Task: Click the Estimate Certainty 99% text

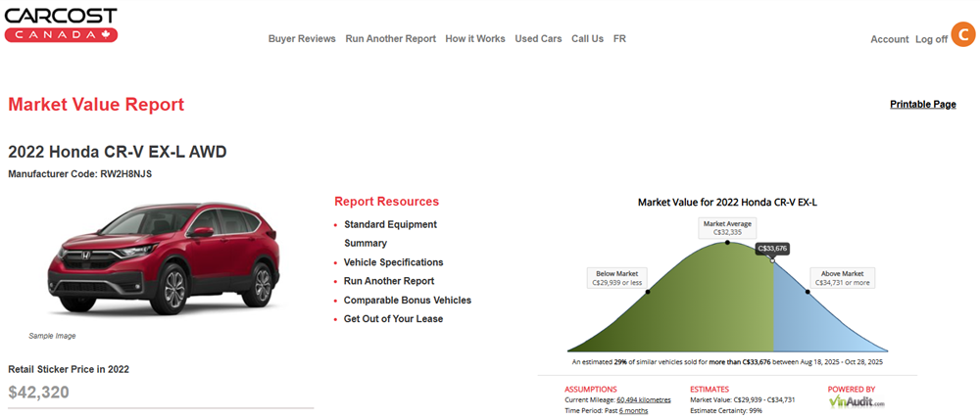Action: 725,411
